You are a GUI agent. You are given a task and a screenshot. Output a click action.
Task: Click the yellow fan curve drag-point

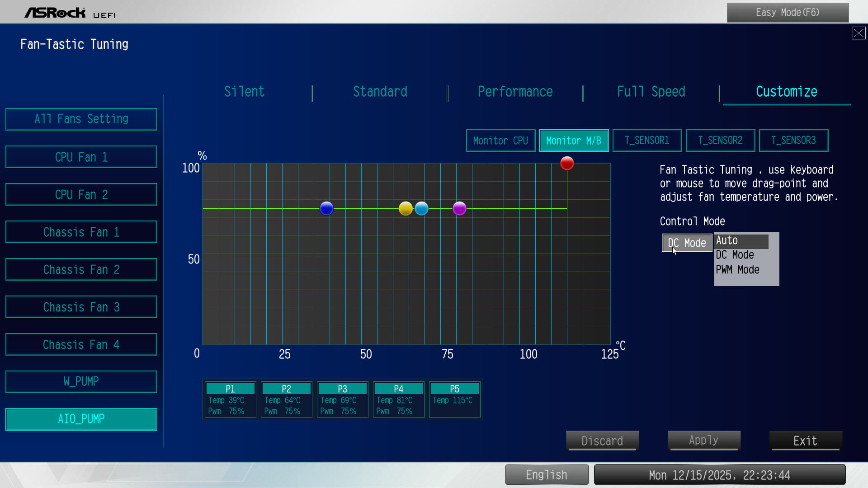coord(406,208)
